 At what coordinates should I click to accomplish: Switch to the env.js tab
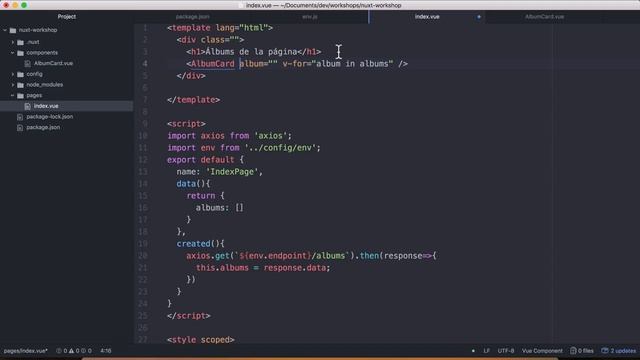pyautogui.click(x=310, y=17)
